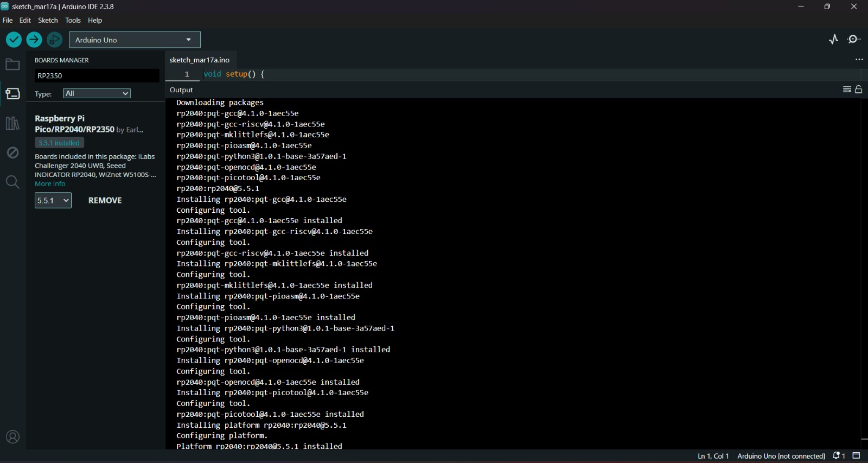Click the Verify sketch checkmark button

pyautogui.click(x=14, y=40)
